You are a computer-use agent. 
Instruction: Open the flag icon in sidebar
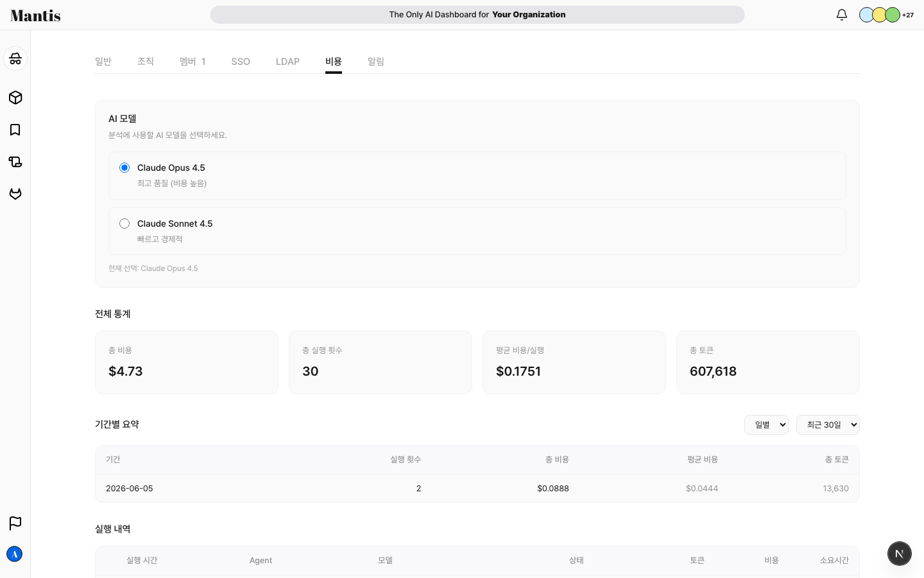coord(15,523)
